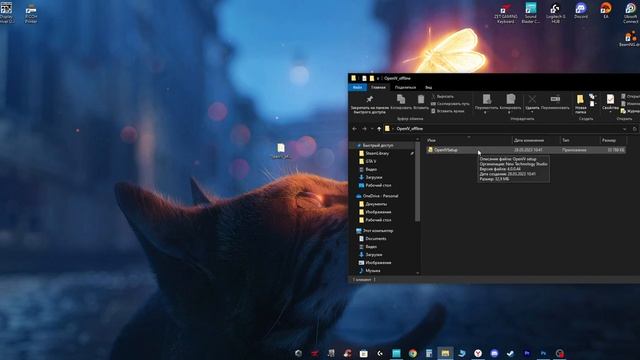The width and height of the screenshot is (640, 360).
Task: Sort by the Date modified column header
Action: pyautogui.click(x=536, y=140)
